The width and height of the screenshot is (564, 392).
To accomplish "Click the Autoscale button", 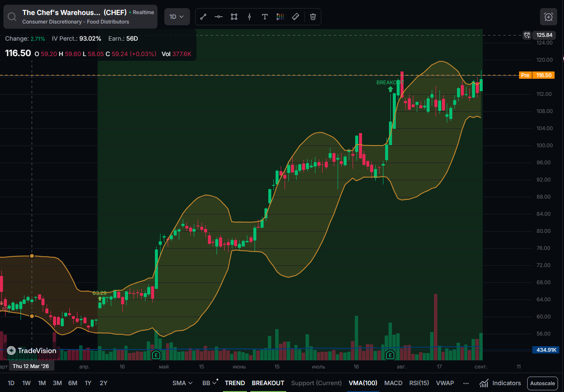I will click(543, 383).
